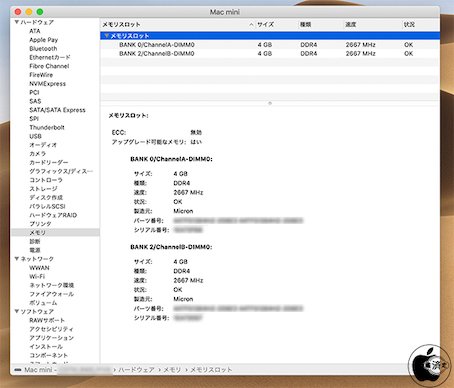Select RAWサポート under ソフトウェア

(47, 320)
